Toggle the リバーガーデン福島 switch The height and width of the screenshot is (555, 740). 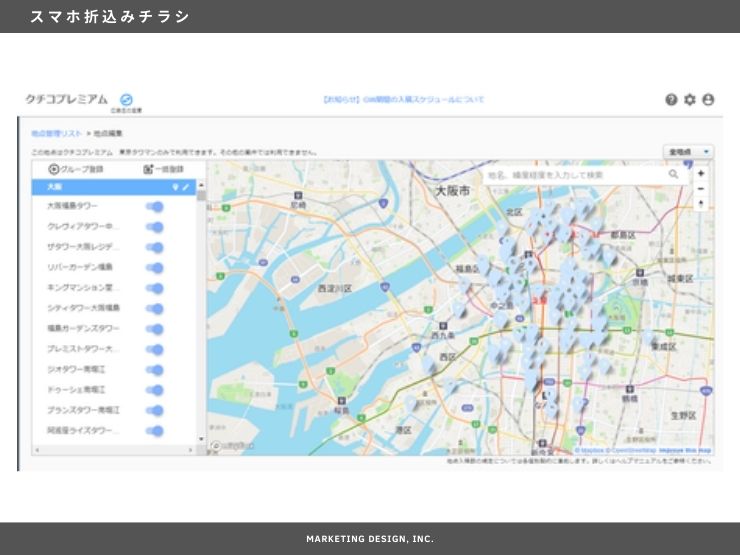point(155,268)
